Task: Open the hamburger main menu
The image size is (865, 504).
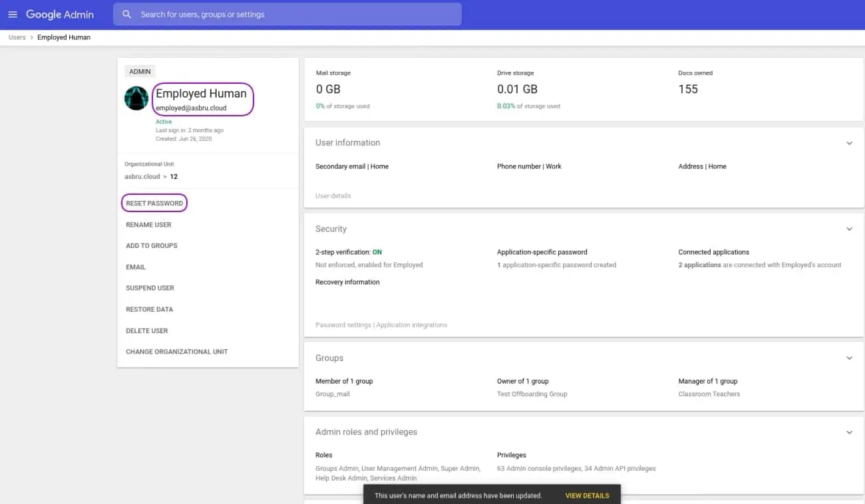Action: pyautogui.click(x=13, y=14)
